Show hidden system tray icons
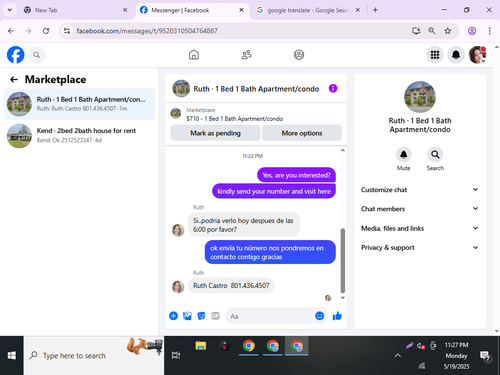This screenshot has width=500, height=375. [x=398, y=355]
